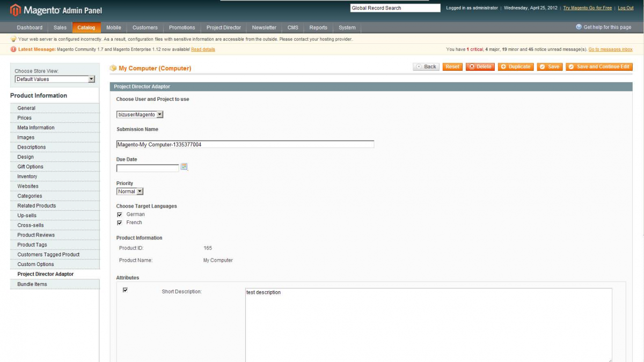Screen dimensions: 644x362
Task: Select the Product Reviews tab
Action: tap(55, 235)
